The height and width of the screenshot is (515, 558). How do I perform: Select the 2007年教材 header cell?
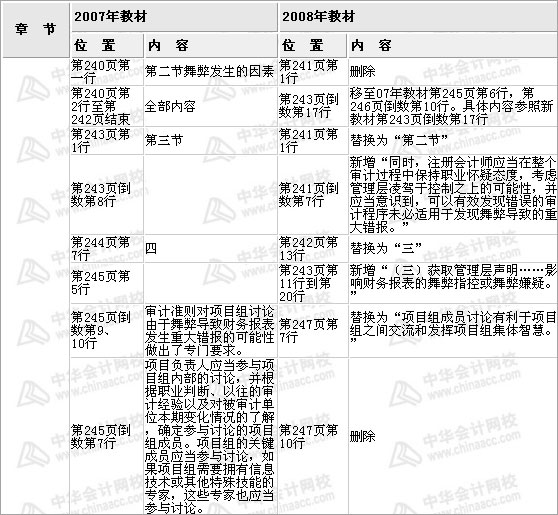[174, 17]
